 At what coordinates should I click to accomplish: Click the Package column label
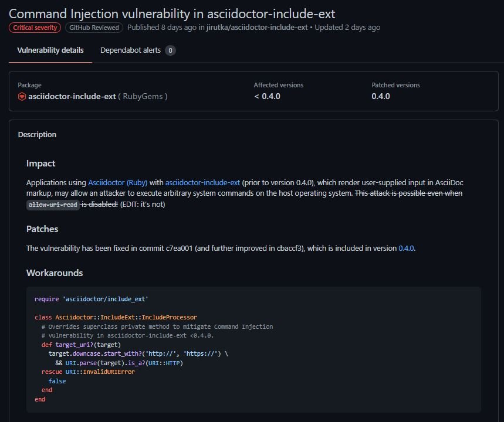pos(29,85)
